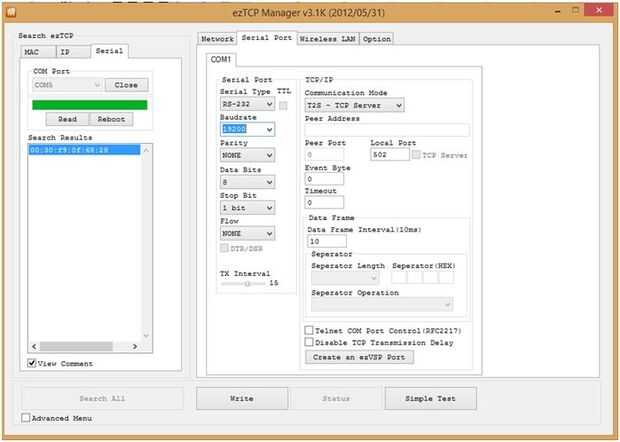Toggle the TTL checkbox
Screen dimensions: 620x442
[x=283, y=105]
